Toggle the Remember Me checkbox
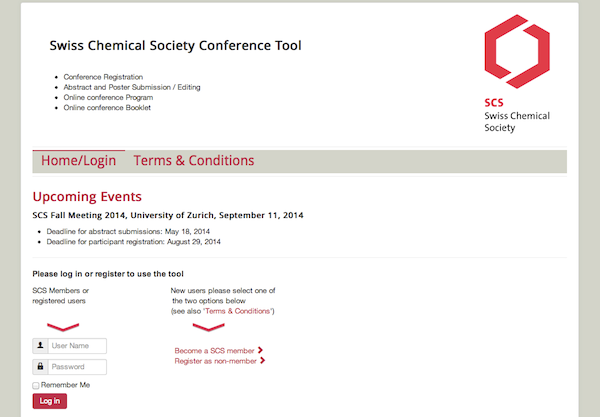Screen dimensions: 600x417 (x=36, y=385)
